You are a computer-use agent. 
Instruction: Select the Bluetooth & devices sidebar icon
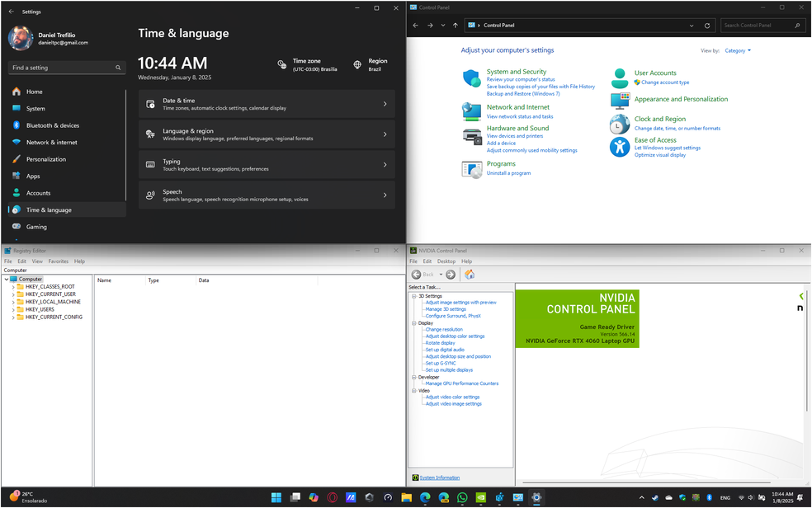[x=17, y=125]
